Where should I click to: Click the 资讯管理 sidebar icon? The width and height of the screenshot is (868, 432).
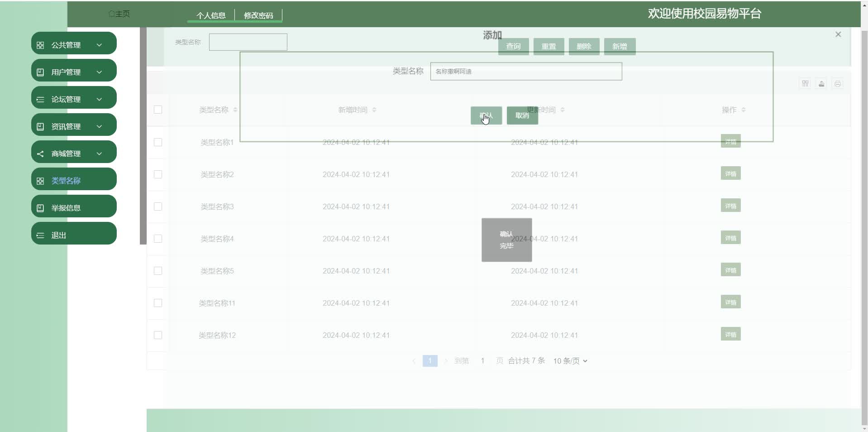[40, 127]
